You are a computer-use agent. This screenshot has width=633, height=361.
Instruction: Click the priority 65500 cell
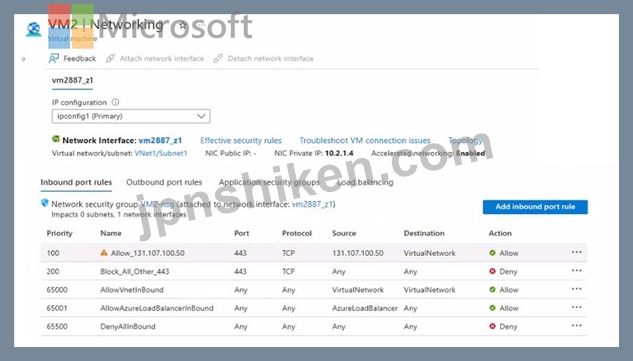click(x=57, y=327)
